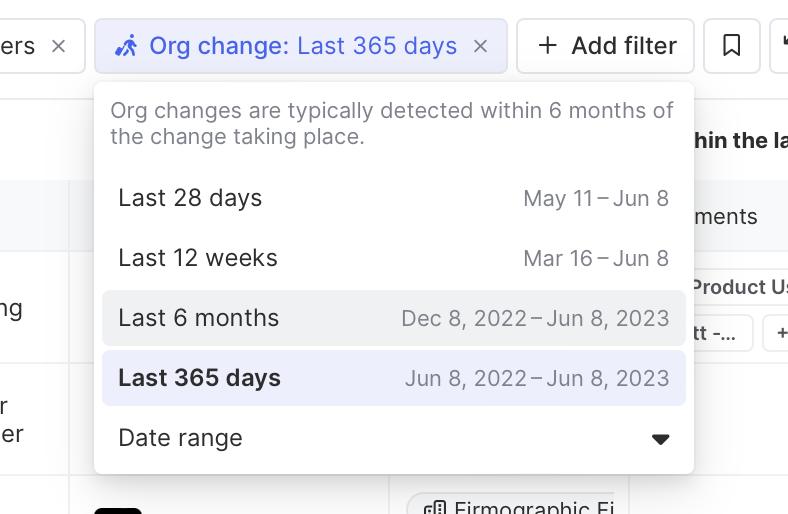Click the Org change running-person icon
Screen dimensions: 788x514
[127, 46]
